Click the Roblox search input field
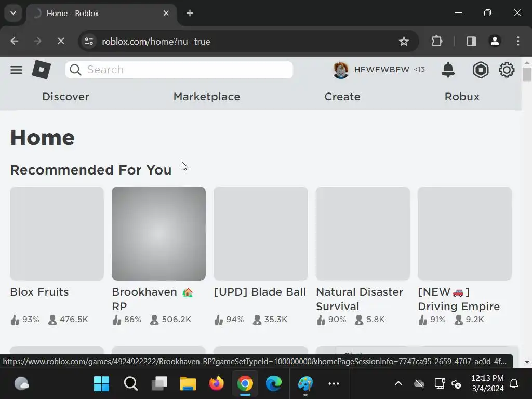The image size is (532, 399). tap(179, 70)
